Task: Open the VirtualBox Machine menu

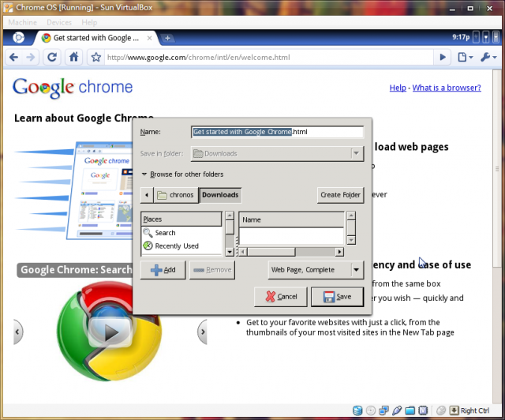Action: tap(23, 22)
